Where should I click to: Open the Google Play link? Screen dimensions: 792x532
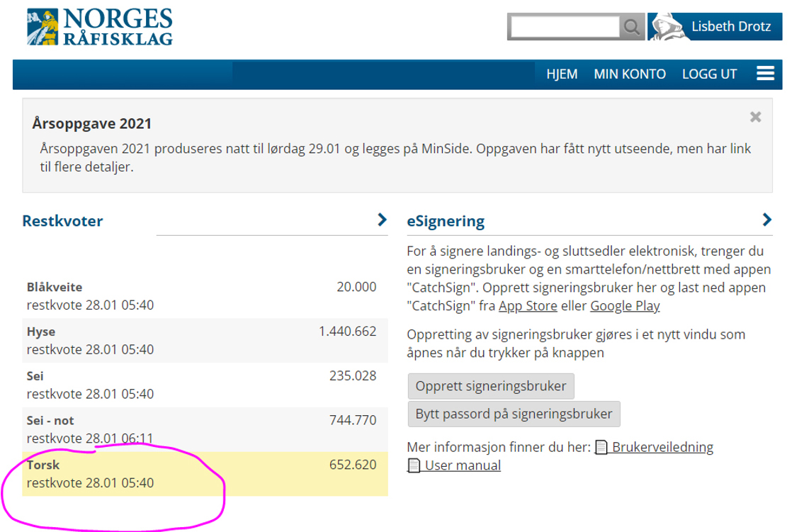[x=624, y=306]
